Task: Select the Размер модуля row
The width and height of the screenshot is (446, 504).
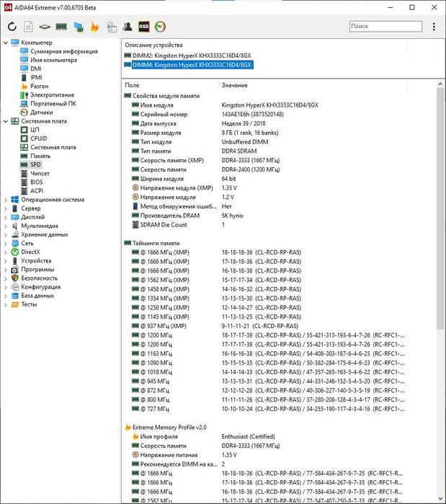Action: pos(264,133)
